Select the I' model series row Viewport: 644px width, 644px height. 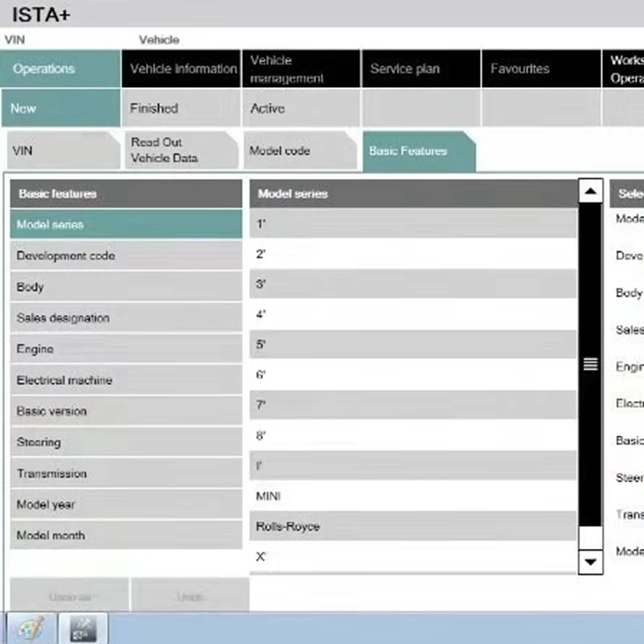coord(413,465)
